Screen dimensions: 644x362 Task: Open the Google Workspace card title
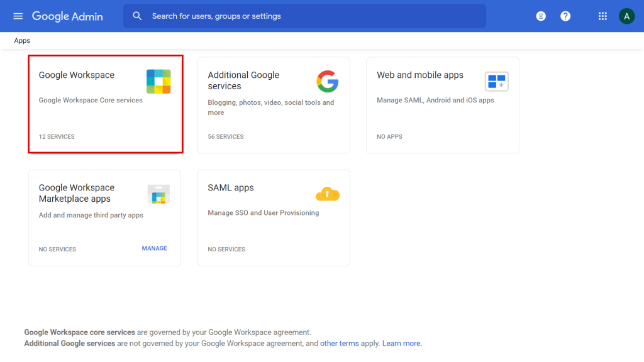pos(76,75)
